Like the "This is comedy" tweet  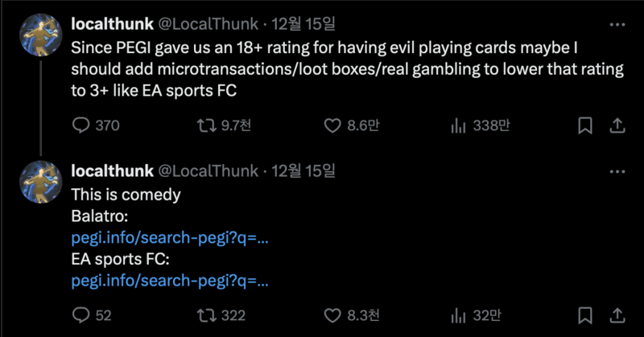click(x=332, y=314)
